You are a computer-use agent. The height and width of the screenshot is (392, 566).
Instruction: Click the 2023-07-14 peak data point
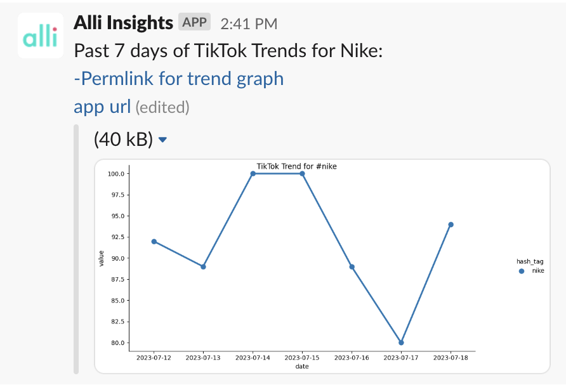[253, 173]
